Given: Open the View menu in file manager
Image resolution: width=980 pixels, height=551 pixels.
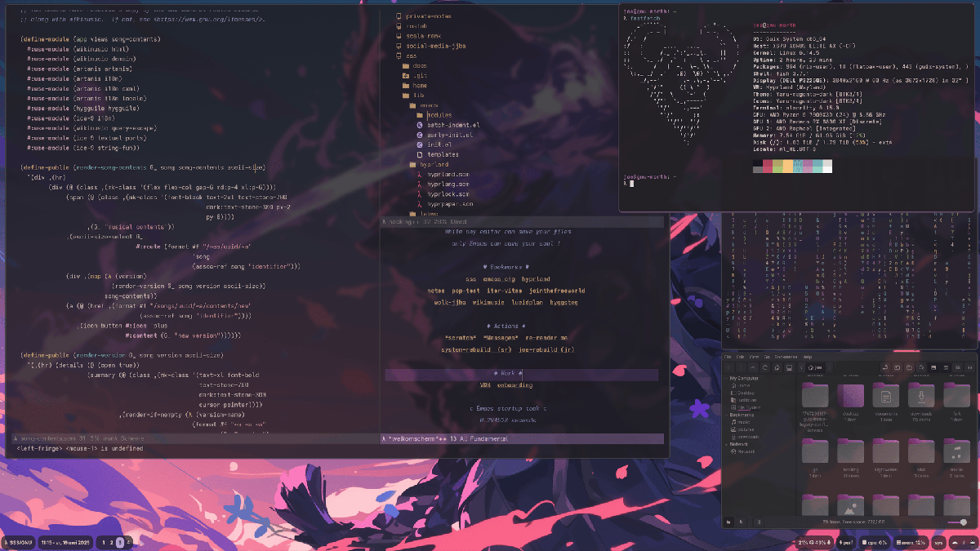Looking at the screenshot, I should pyautogui.click(x=753, y=357).
